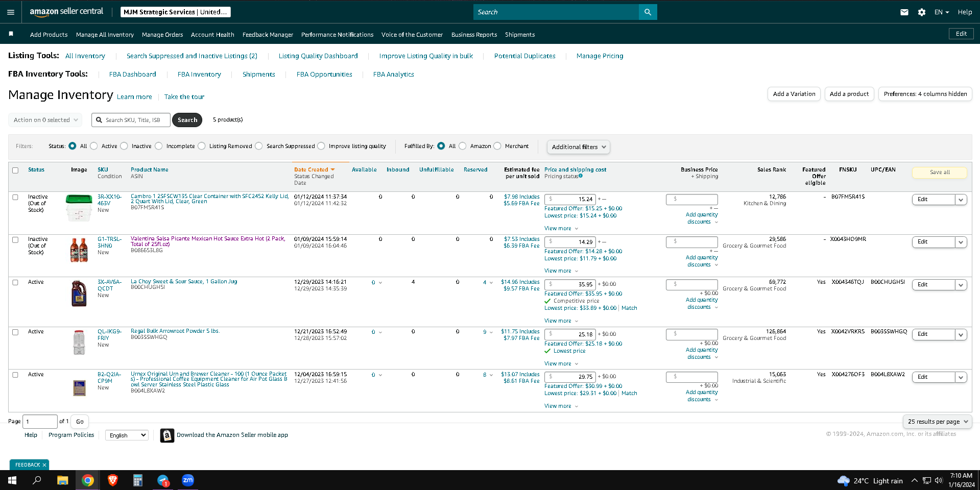Screen dimensions: 980x490
Task: Open the English footer language dropdown
Action: tap(127, 435)
